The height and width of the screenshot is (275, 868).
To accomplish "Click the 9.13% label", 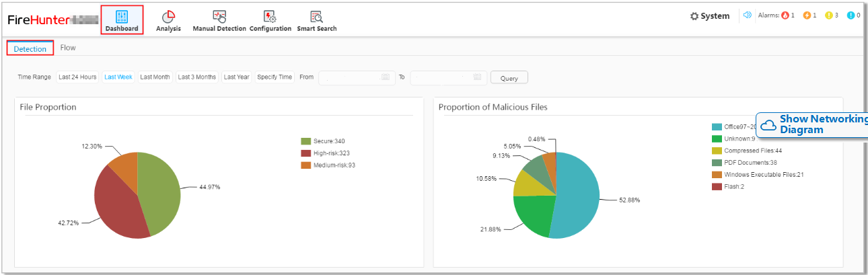I will (x=502, y=156).
